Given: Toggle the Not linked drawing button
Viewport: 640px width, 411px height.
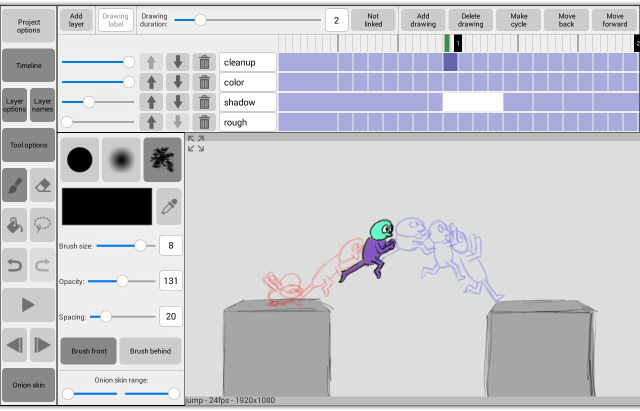Looking at the screenshot, I should coord(372,19).
